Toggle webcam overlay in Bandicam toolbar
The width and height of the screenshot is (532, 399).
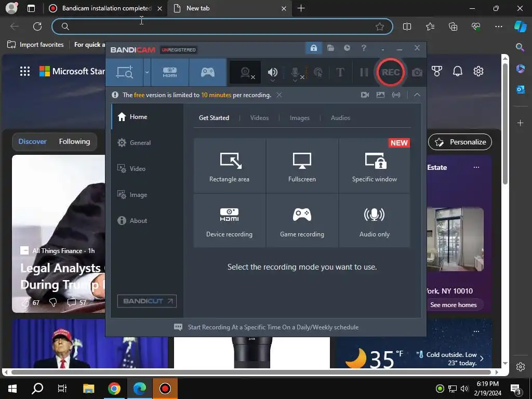pyautogui.click(x=246, y=72)
